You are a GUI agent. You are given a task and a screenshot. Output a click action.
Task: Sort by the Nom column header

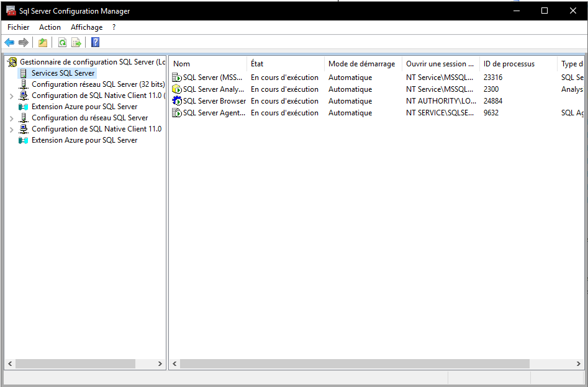click(208, 64)
